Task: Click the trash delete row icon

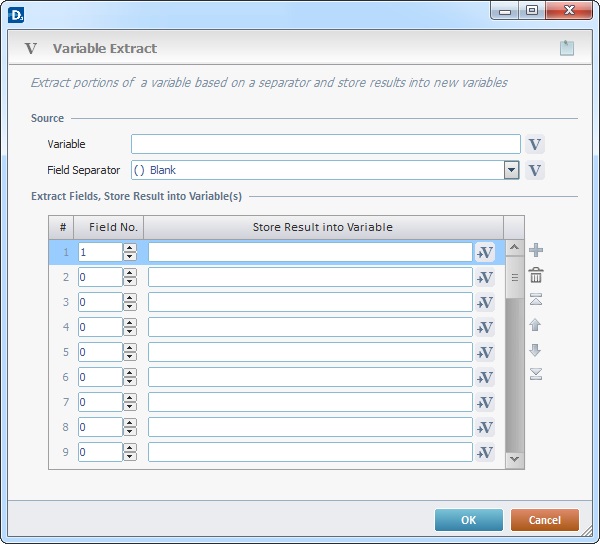Action: [536, 275]
